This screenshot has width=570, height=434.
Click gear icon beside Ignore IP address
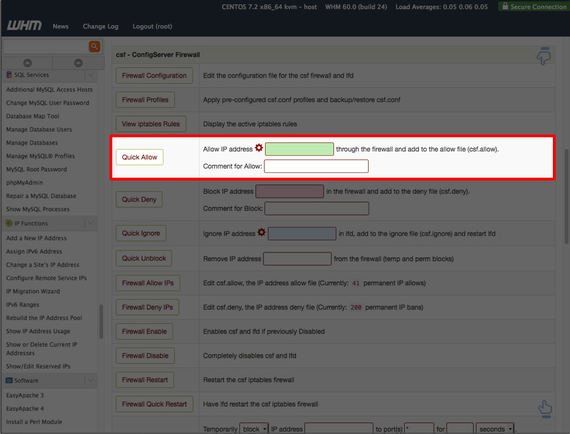[261, 232]
